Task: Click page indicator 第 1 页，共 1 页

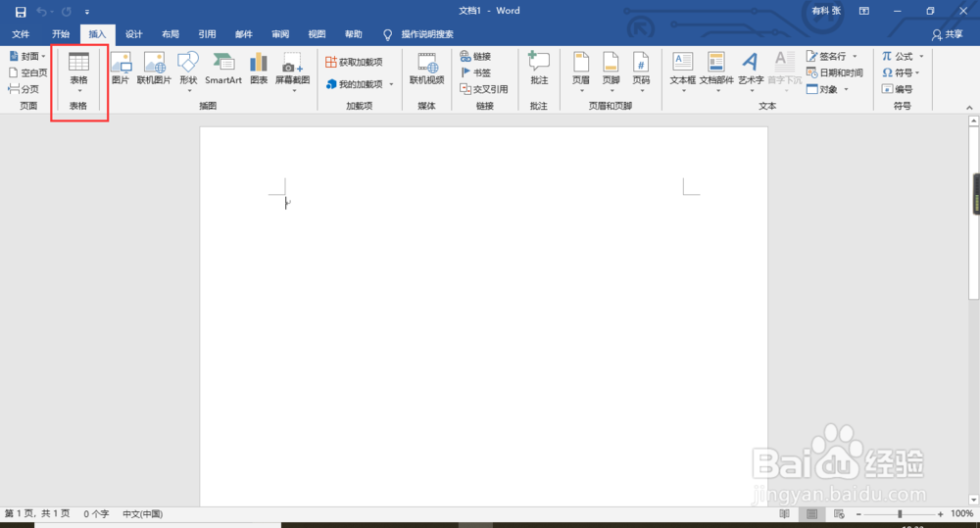Action: [x=37, y=513]
